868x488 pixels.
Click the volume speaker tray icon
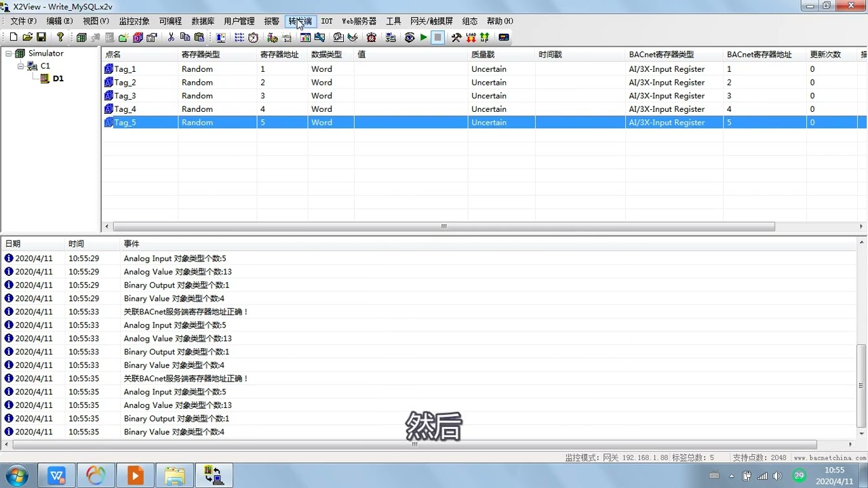click(x=777, y=476)
